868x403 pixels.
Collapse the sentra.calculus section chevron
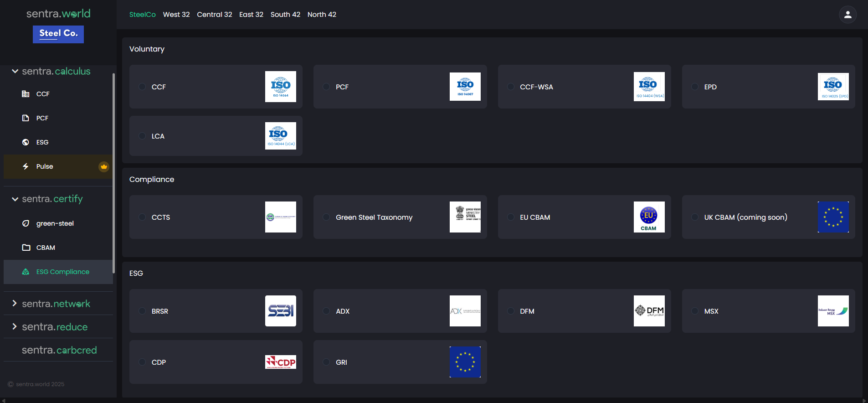[x=15, y=71]
